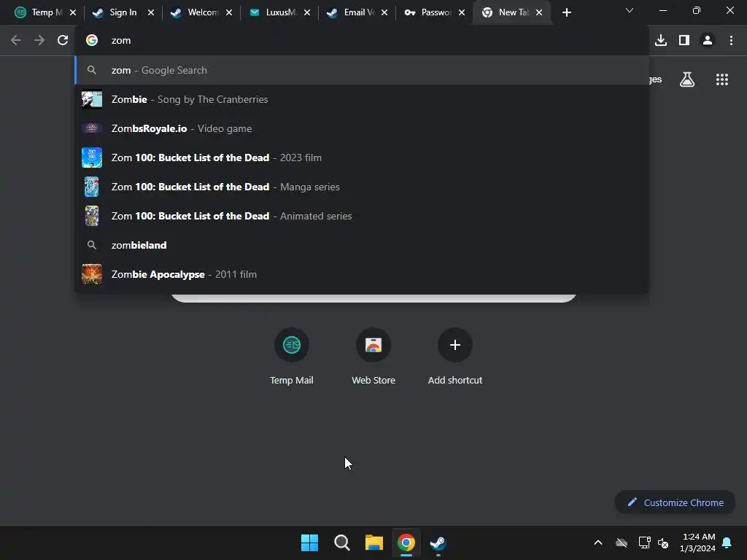The width and height of the screenshot is (747, 560).
Task: Select Zombie song by The Cranberries suggestion
Action: click(x=362, y=99)
